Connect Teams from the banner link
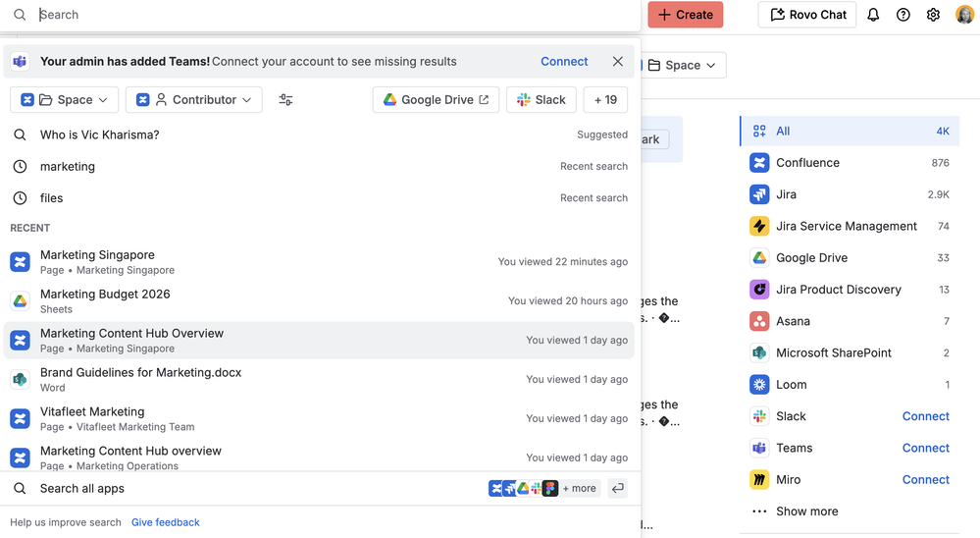The image size is (980, 538). (564, 61)
